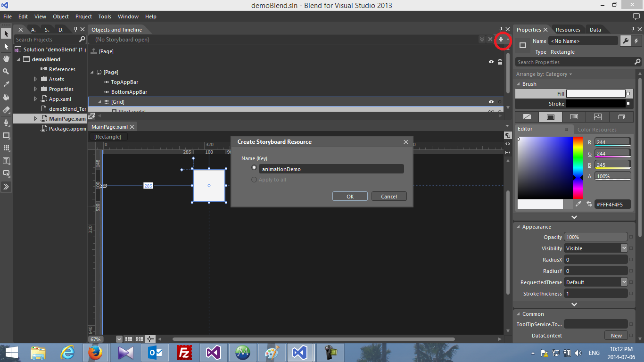Select the Pan tool
644x362 pixels.
6,59
